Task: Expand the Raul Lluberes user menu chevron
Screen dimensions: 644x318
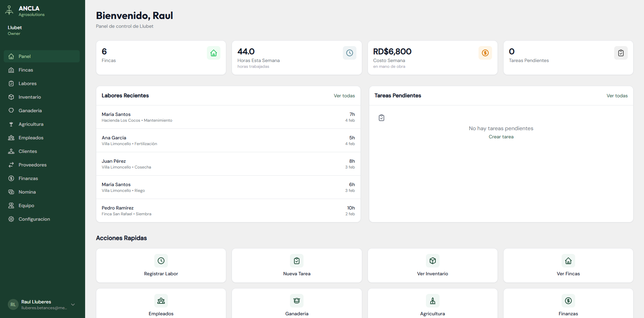Action: (x=73, y=304)
